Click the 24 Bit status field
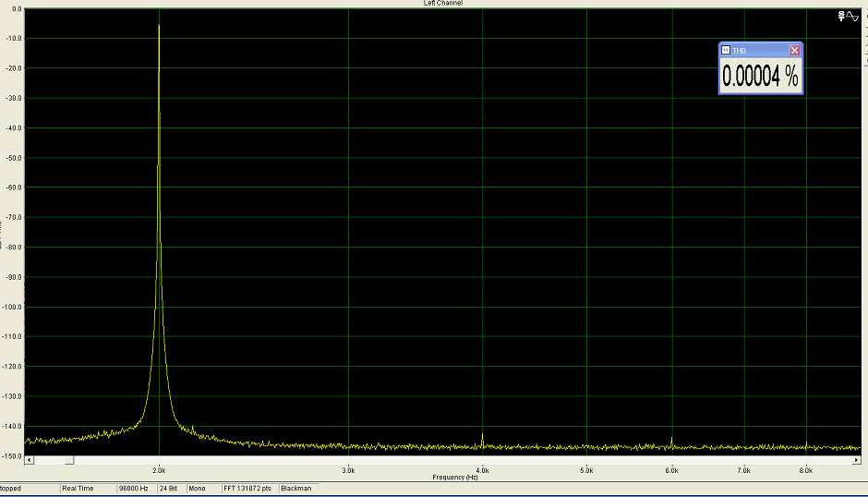Image resolution: width=868 pixels, height=497 pixels. point(171,488)
